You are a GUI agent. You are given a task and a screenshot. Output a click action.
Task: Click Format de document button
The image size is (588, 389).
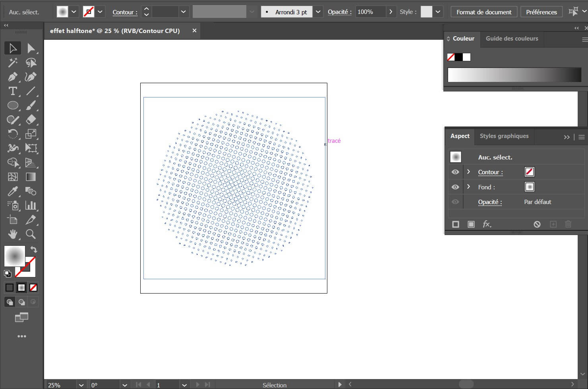click(x=484, y=12)
